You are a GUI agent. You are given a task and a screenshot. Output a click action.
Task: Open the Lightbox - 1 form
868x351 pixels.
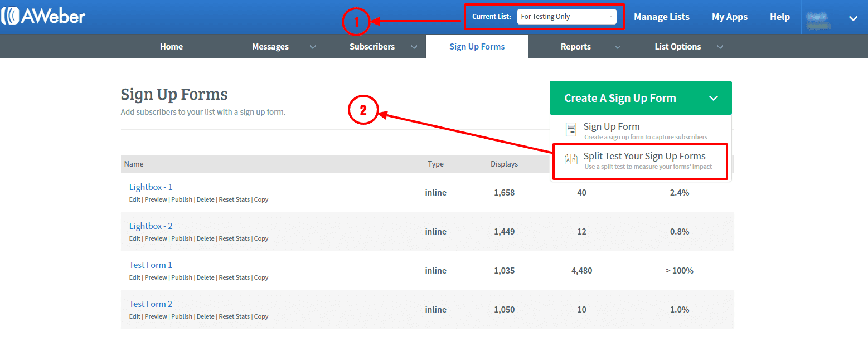pyautogui.click(x=151, y=187)
